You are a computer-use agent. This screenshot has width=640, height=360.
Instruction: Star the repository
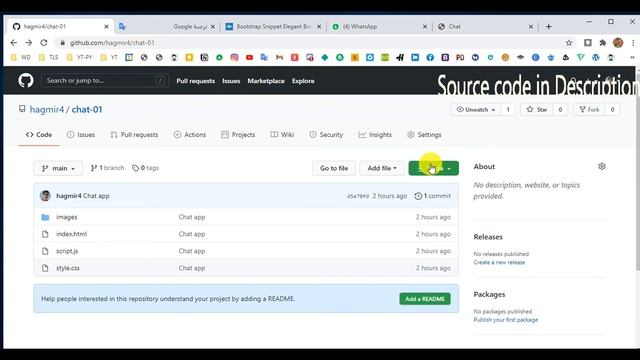[537, 109]
